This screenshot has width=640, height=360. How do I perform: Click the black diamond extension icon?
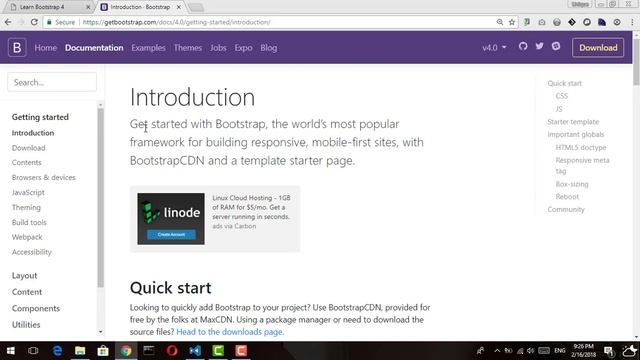click(x=572, y=22)
